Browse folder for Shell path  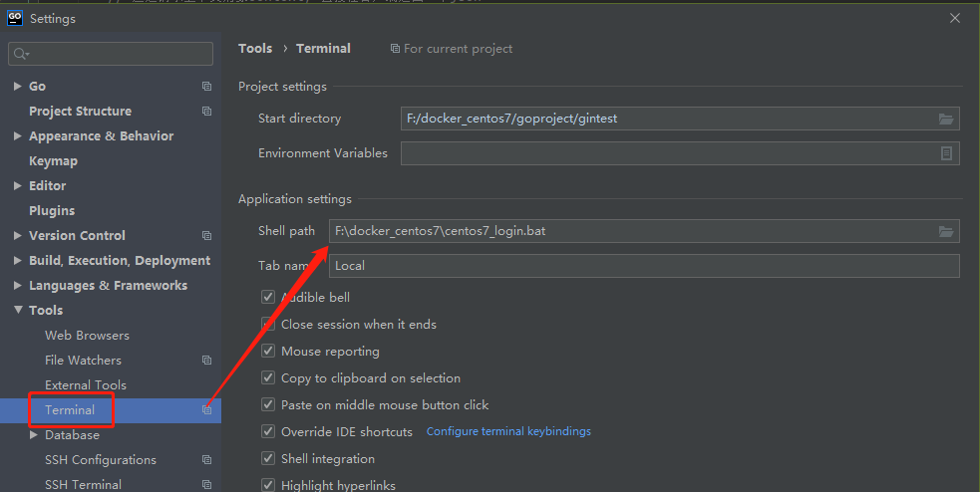click(x=946, y=232)
